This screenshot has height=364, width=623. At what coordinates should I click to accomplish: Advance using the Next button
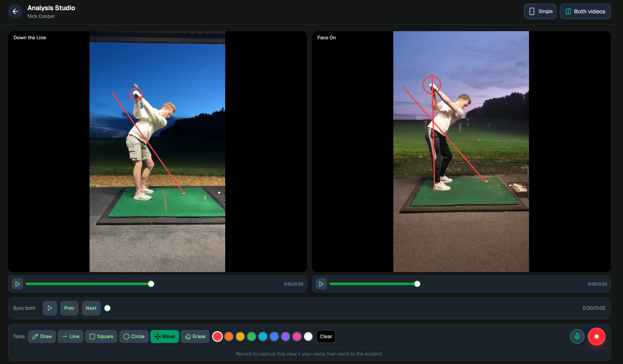coord(91,308)
